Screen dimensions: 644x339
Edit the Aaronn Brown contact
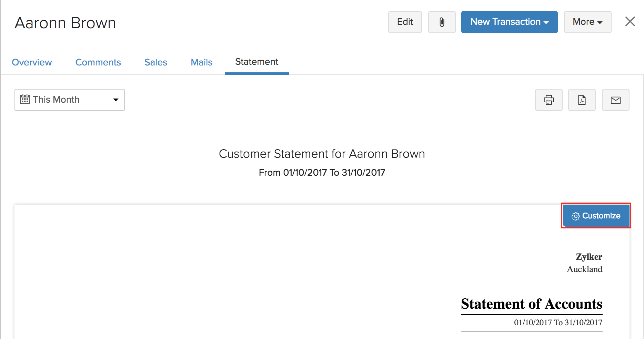click(x=405, y=22)
